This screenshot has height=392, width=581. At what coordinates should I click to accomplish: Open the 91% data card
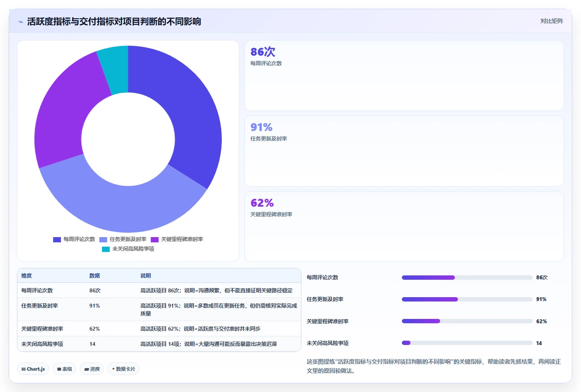(x=404, y=151)
